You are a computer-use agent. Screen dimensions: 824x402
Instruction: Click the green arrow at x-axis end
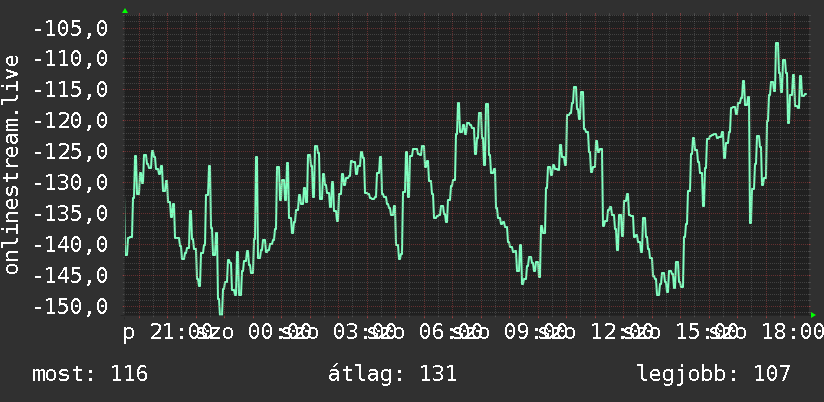[x=813, y=315]
